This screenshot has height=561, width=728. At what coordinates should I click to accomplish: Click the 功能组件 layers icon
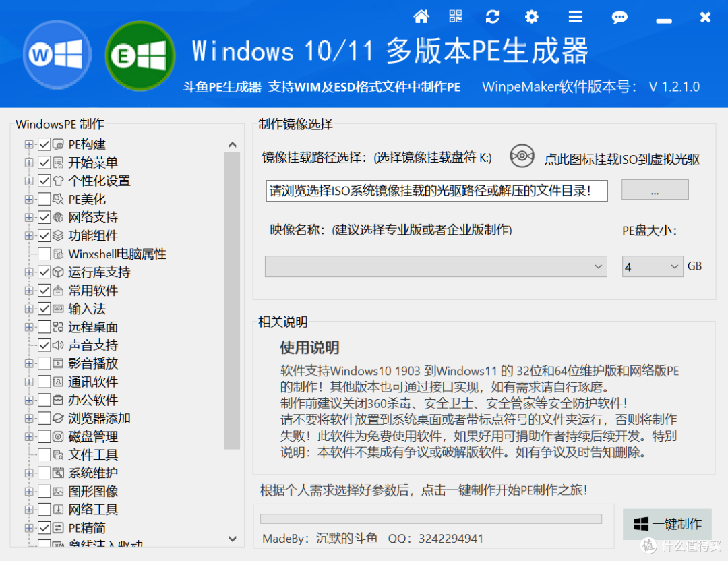(58, 235)
